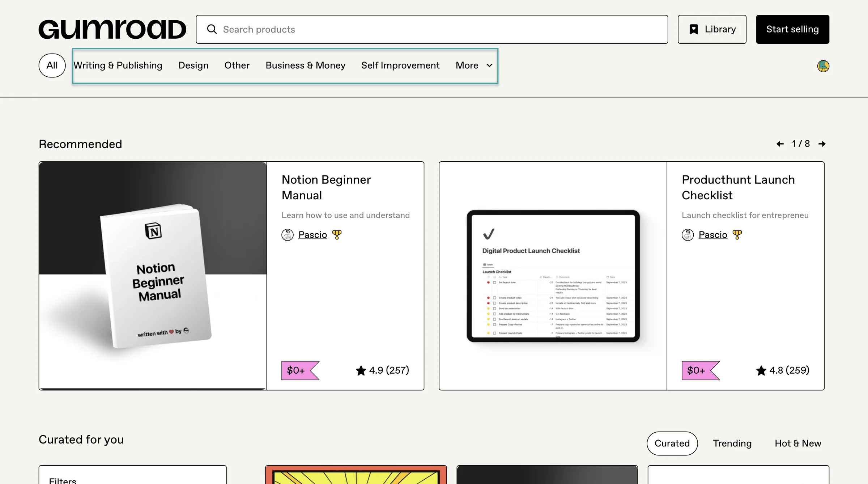This screenshot has height=484, width=868.
Task: Open the Self Improvement category
Action: click(400, 65)
